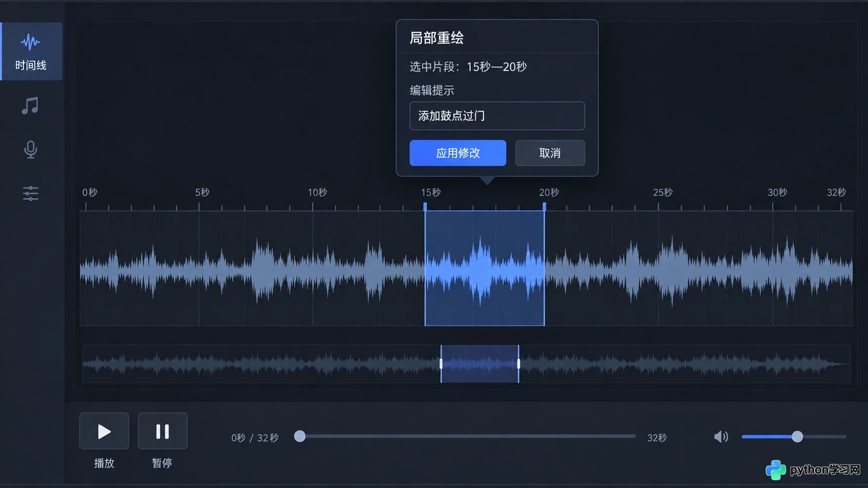Image resolution: width=868 pixels, height=488 pixels.
Task: Focus the 编辑提示 prompt input field
Action: point(497,116)
